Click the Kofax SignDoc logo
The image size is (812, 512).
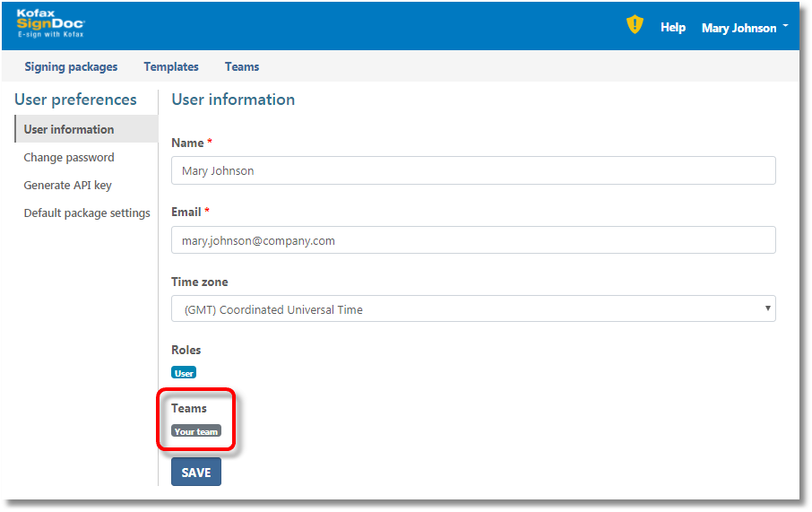click(x=51, y=24)
